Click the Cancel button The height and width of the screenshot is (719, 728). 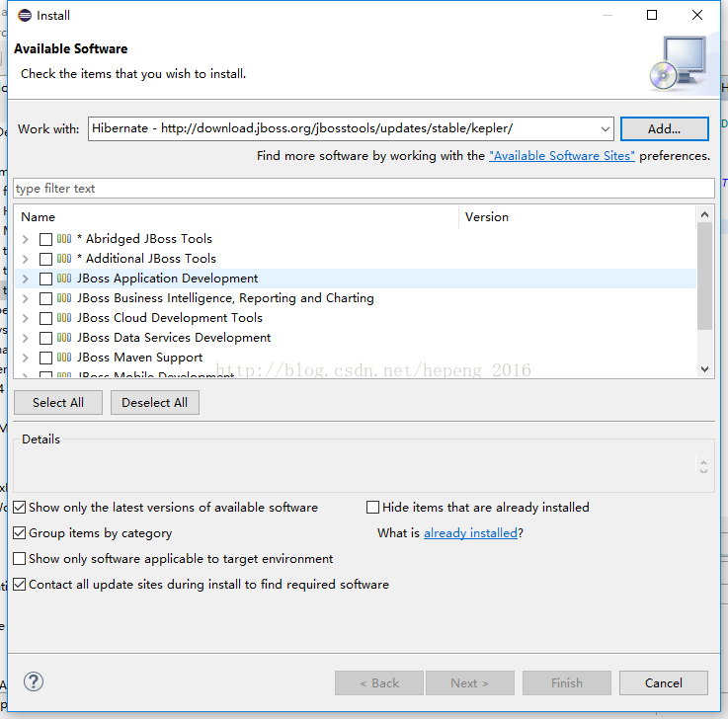664,682
